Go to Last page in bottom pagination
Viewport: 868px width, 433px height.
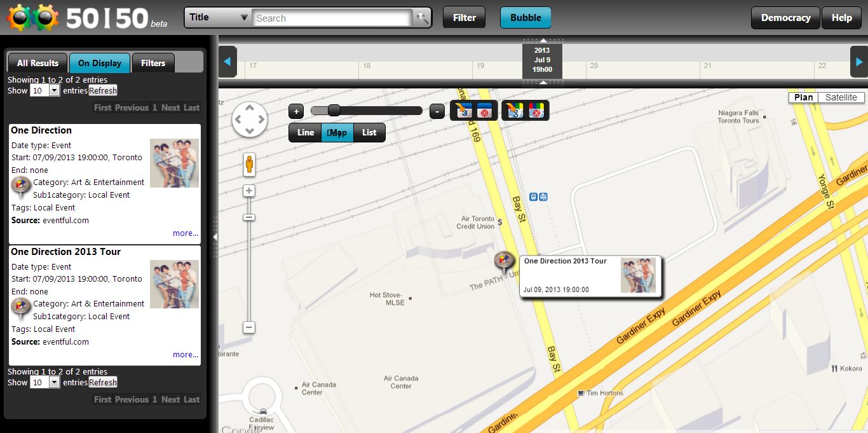[192, 399]
